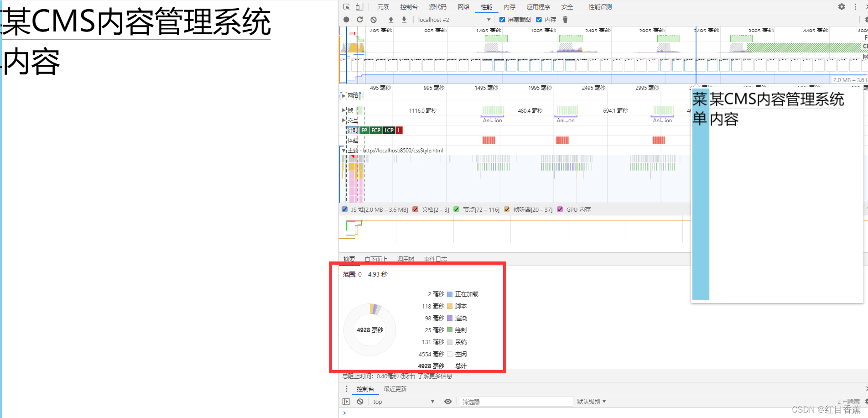The width and height of the screenshot is (868, 418).
Task: Open the 默认级别 log level dropdown
Action: [x=592, y=401]
